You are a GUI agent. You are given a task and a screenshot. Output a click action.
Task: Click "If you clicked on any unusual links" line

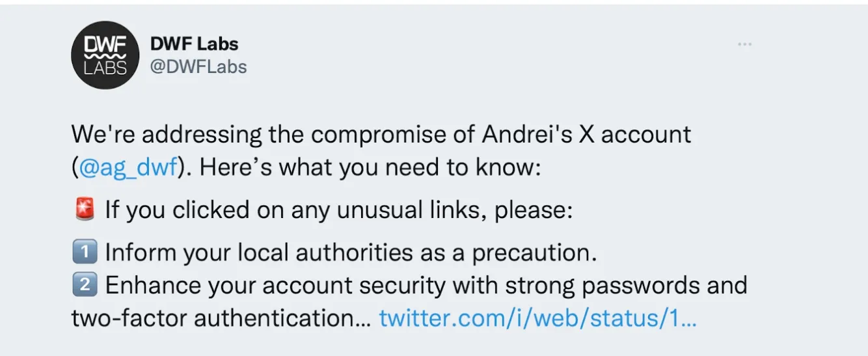click(338, 210)
